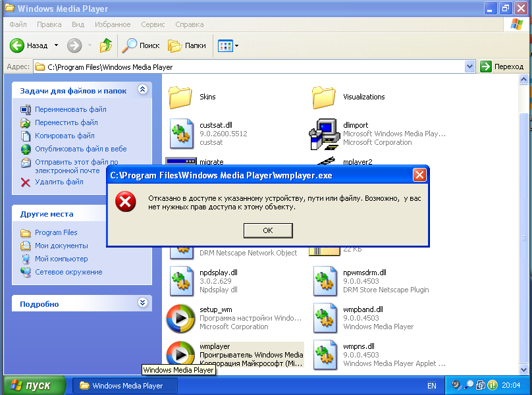Select the dlimport program icon
532x395 pixels.
(325, 134)
